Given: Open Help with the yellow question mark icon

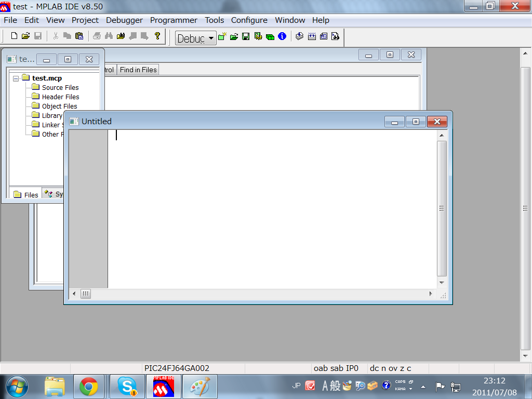Looking at the screenshot, I should coord(157,36).
